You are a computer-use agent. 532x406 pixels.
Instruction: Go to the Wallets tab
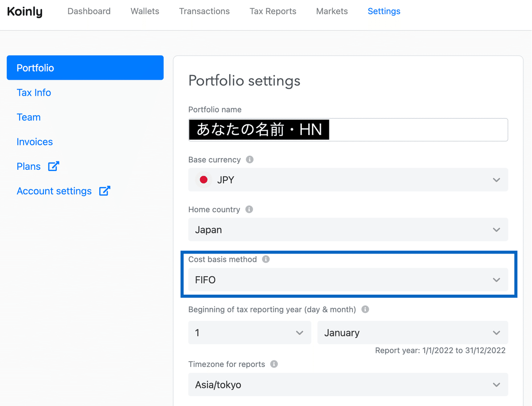tap(145, 12)
